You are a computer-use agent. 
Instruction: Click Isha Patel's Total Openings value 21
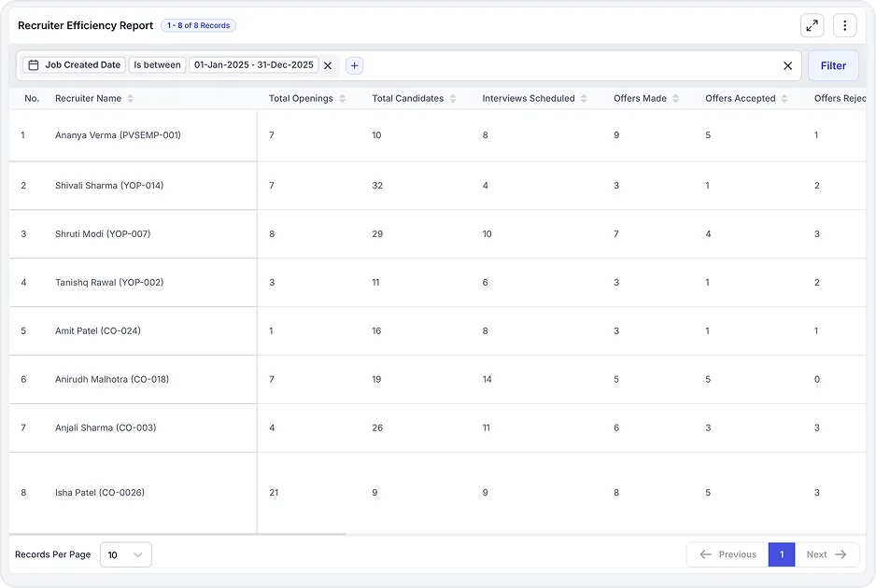point(274,493)
